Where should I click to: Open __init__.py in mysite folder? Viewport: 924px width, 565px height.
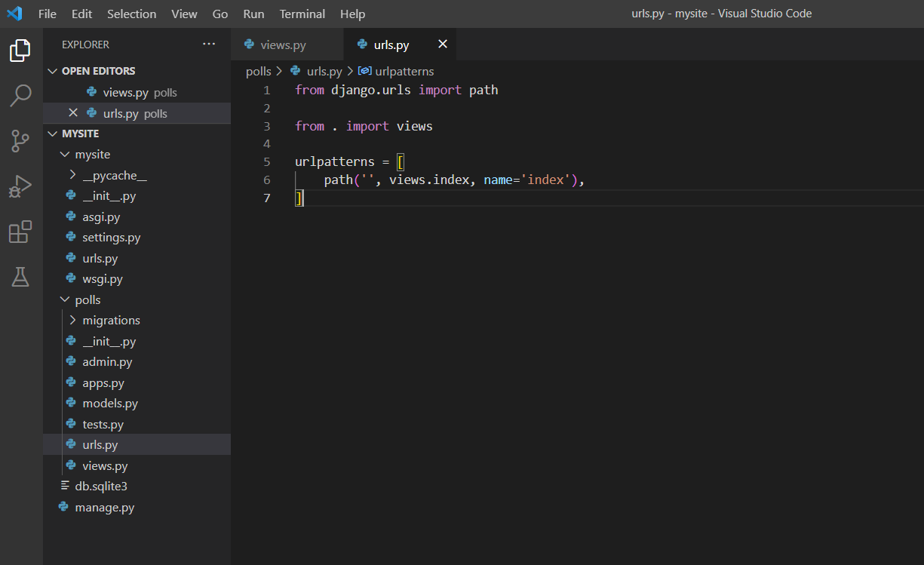(137, 195)
